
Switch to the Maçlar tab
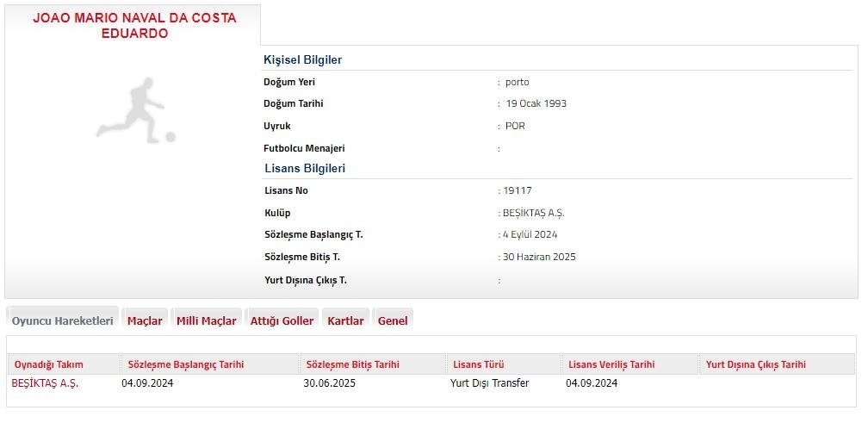tap(145, 320)
